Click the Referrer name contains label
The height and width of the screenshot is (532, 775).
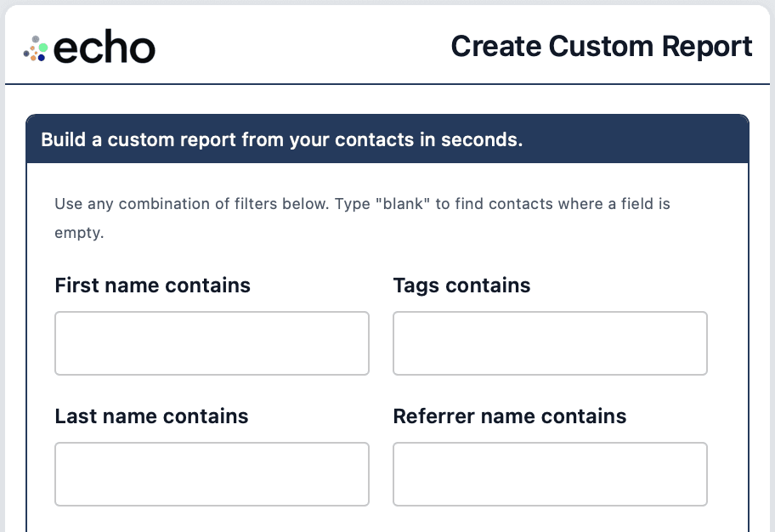[x=509, y=416]
